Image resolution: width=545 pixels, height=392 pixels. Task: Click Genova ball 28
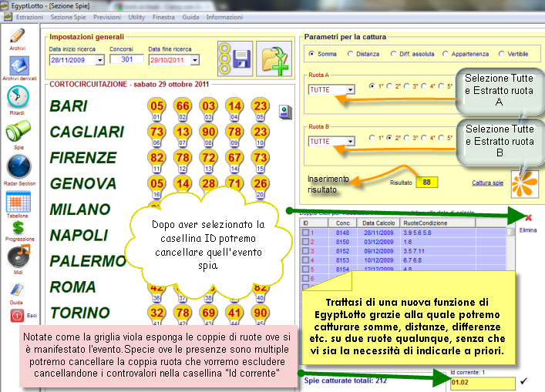click(209, 183)
